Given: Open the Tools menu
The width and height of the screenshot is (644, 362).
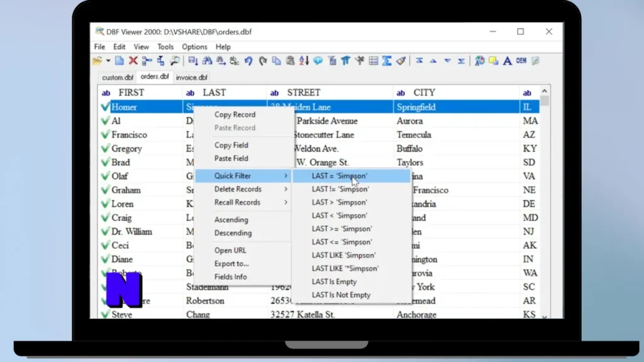Looking at the screenshot, I should (x=165, y=47).
